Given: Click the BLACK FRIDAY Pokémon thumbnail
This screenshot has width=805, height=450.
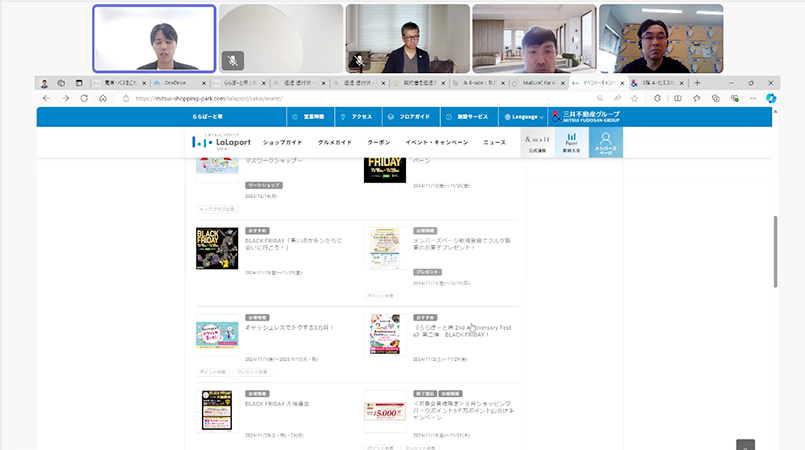Looking at the screenshot, I should [217, 248].
